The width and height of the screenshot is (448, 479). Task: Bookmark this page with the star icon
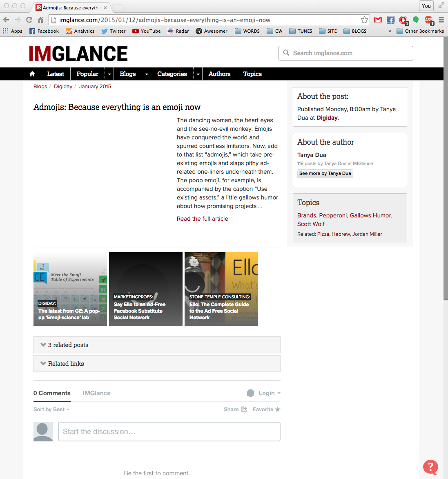[364, 20]
